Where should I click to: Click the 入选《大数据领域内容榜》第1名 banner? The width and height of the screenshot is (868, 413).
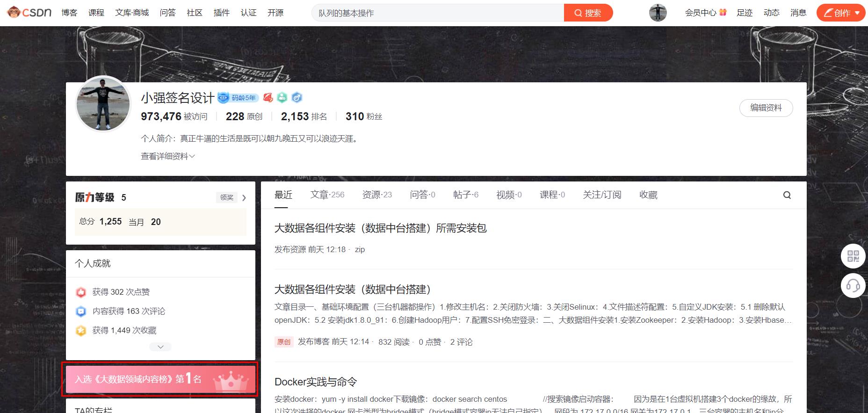[160, 379]
